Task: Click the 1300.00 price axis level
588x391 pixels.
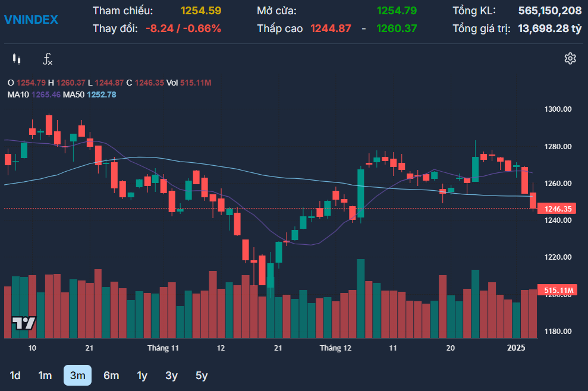Action: point(558,109)
